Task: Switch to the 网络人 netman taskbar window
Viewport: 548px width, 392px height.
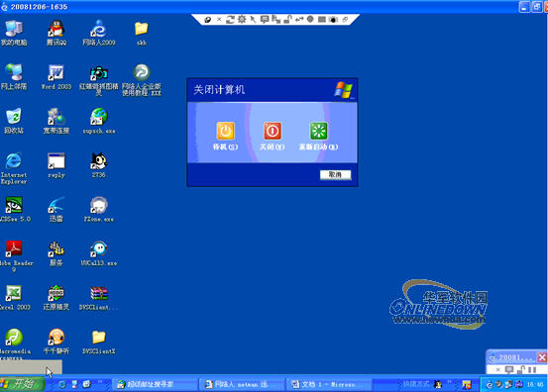Action: click(242, 384)
